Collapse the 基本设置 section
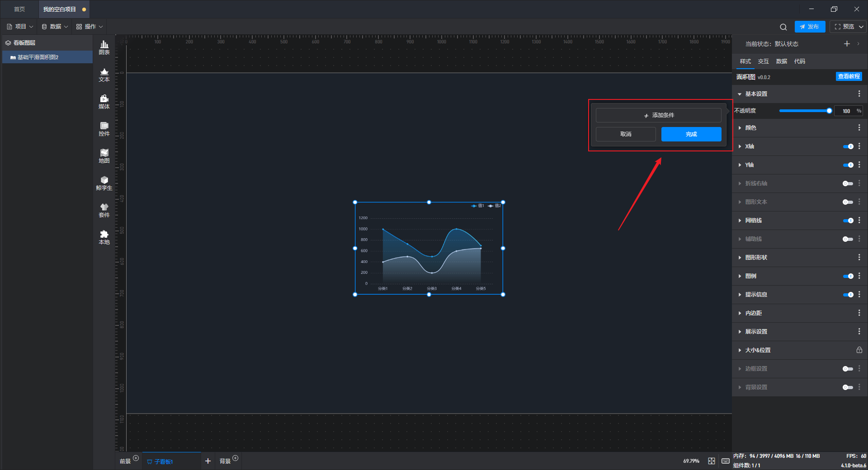Image resolution: width=868 pixels, height=470 pixels. (740, 94)
